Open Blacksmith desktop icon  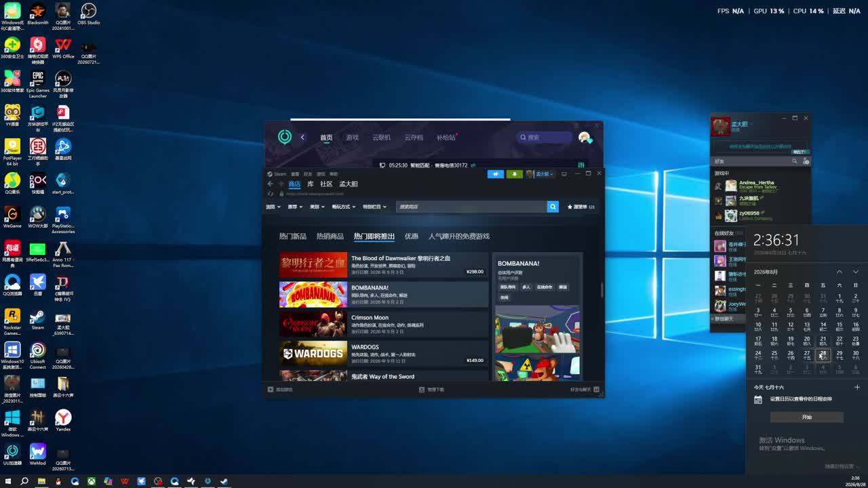click(x=38, y=14)
